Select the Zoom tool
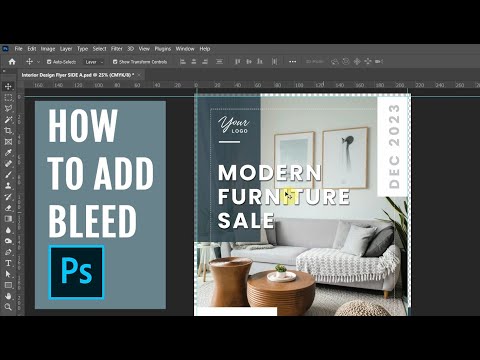The image size is (480, 360). point(8,307)
